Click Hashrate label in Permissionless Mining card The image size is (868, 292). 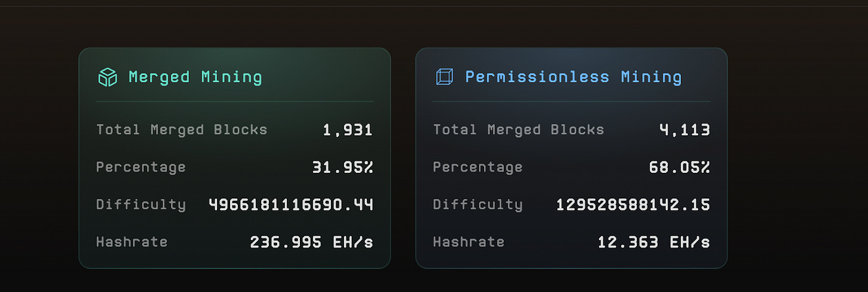469,242
